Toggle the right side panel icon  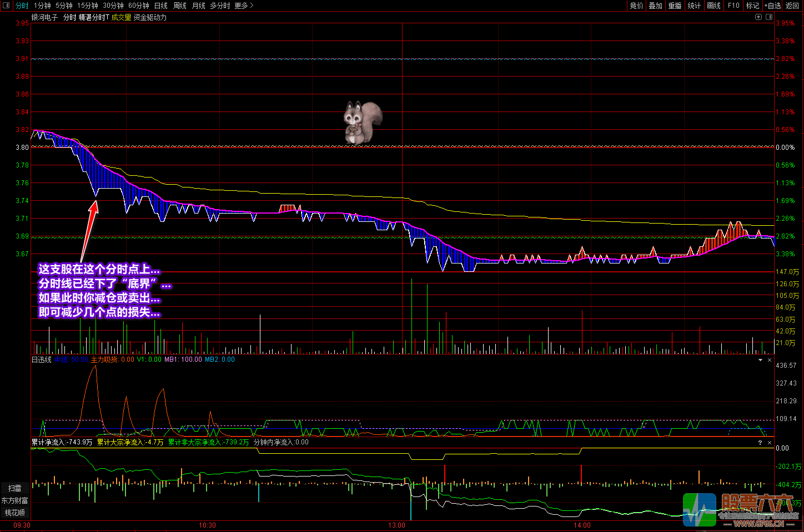click(769, 17)
